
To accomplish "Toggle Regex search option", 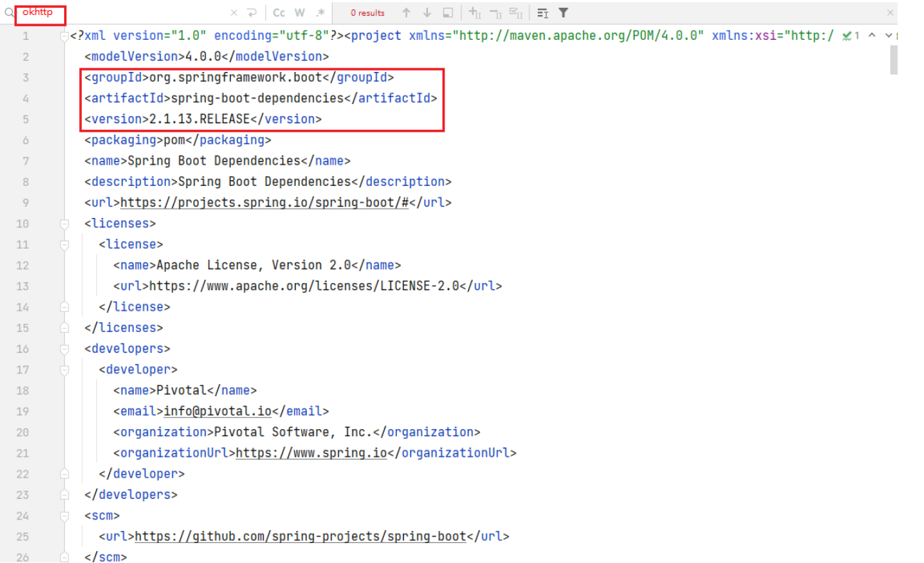I will click(321, 13).
